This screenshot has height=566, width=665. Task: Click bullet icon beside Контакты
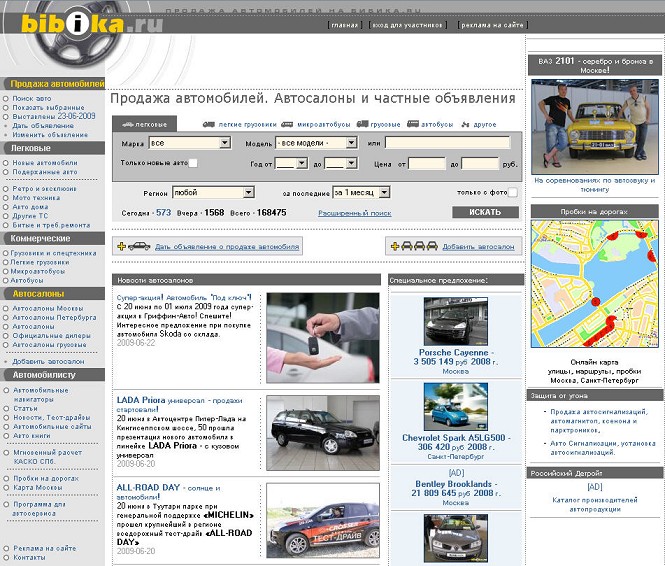6,558
